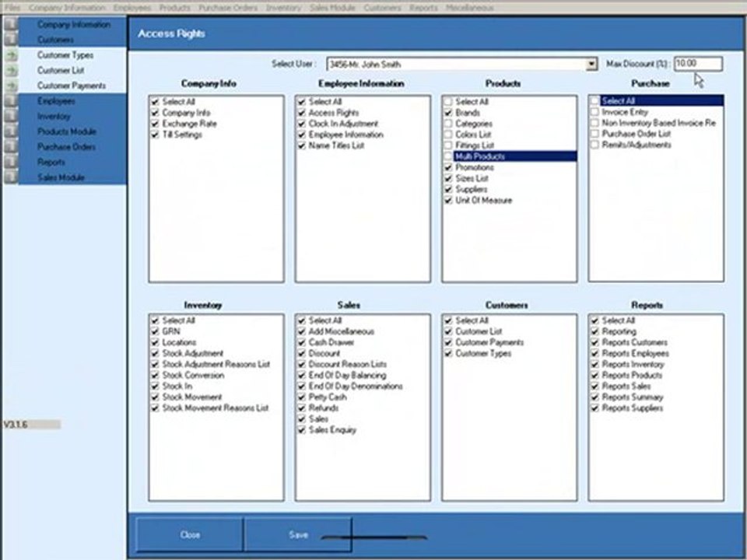Open Customer Payments in the sidebar

(72, 86)
